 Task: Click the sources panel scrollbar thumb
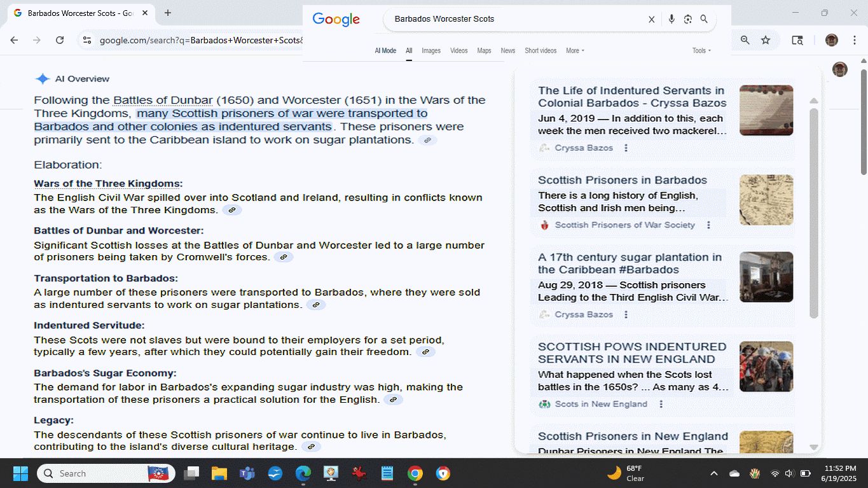pos(813,213)
